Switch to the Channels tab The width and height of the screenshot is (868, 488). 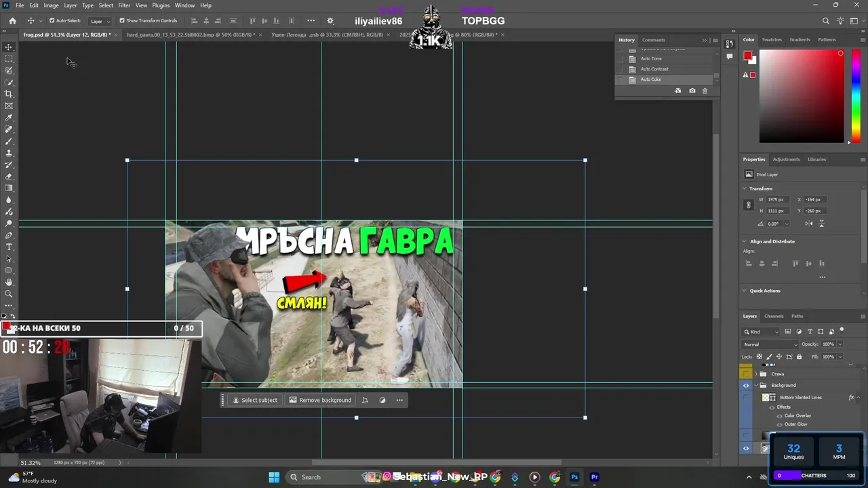click(774, 316)
